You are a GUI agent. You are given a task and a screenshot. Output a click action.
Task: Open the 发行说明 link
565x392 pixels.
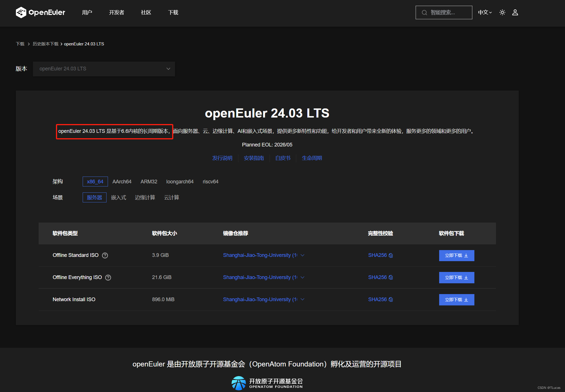222,158
